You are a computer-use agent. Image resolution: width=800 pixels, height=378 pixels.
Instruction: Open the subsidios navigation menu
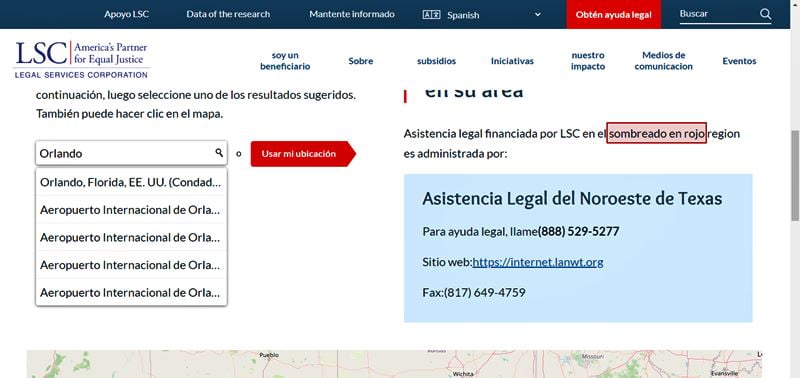(436, 61)
